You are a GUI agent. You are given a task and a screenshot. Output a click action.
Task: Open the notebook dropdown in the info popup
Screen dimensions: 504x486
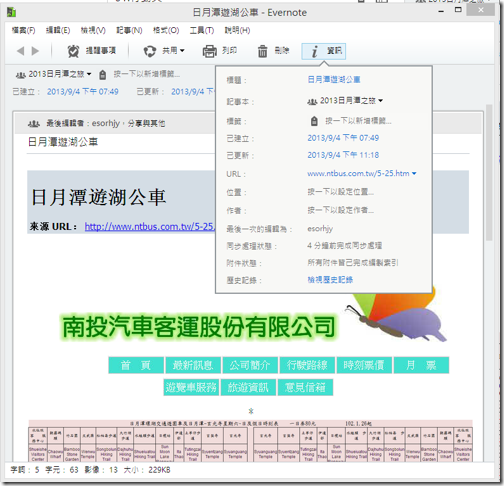[381, 100]
